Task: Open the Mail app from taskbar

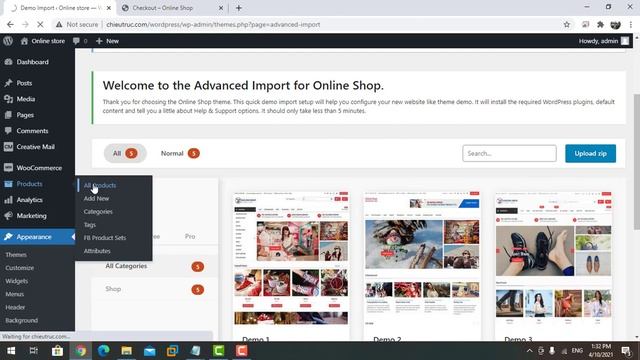Action: [x=150, y=351]
